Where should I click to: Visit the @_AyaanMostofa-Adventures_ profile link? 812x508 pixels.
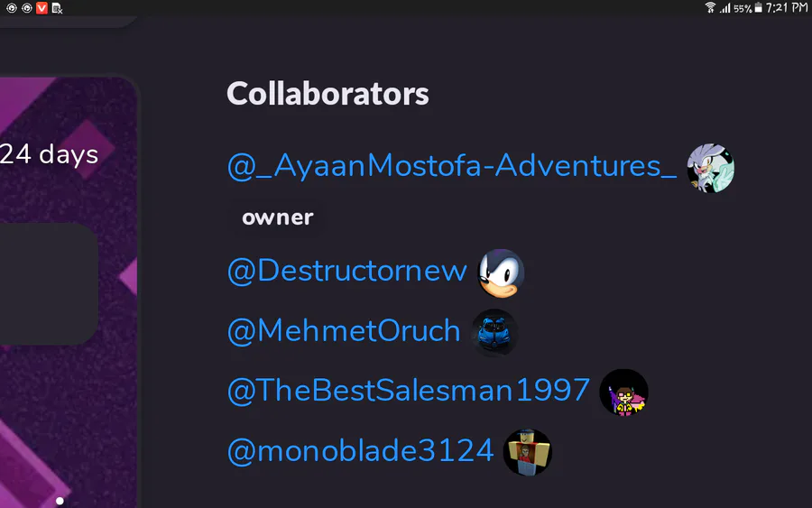pyautogui.click(x=452, y=166)
